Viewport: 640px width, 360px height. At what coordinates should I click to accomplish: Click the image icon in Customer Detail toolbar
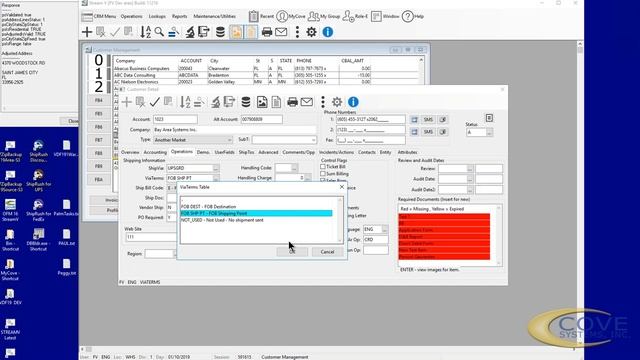click(262, 102)
